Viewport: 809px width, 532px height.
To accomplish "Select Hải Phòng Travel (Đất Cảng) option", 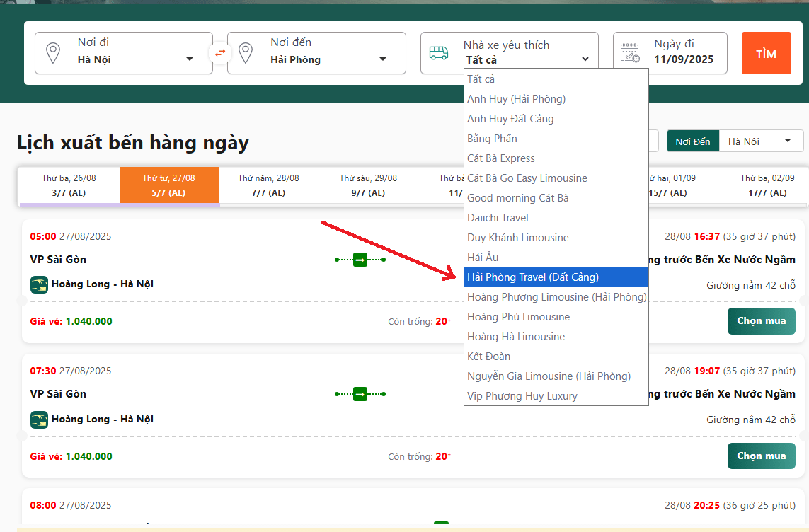I will pos(533,277).
